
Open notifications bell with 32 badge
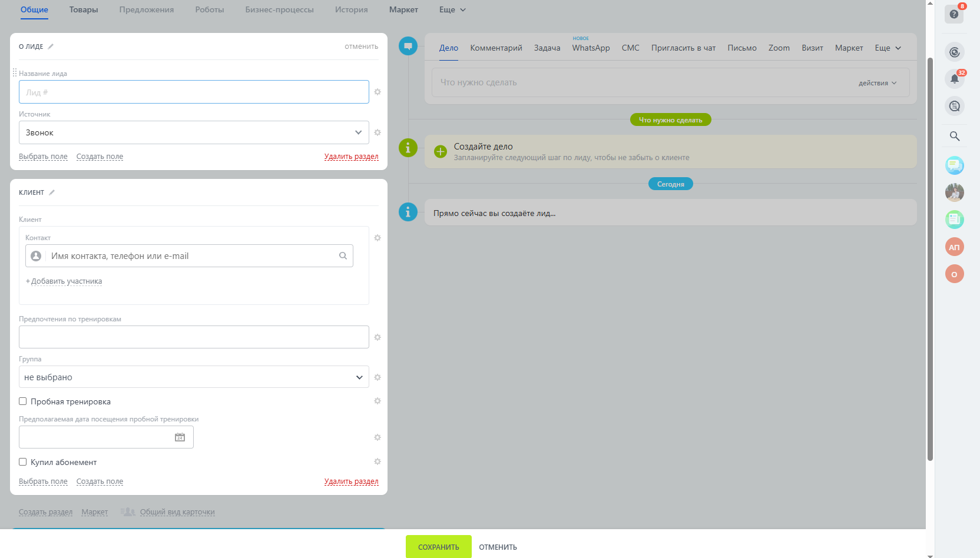pyautogui.click(x=954, y=79)
